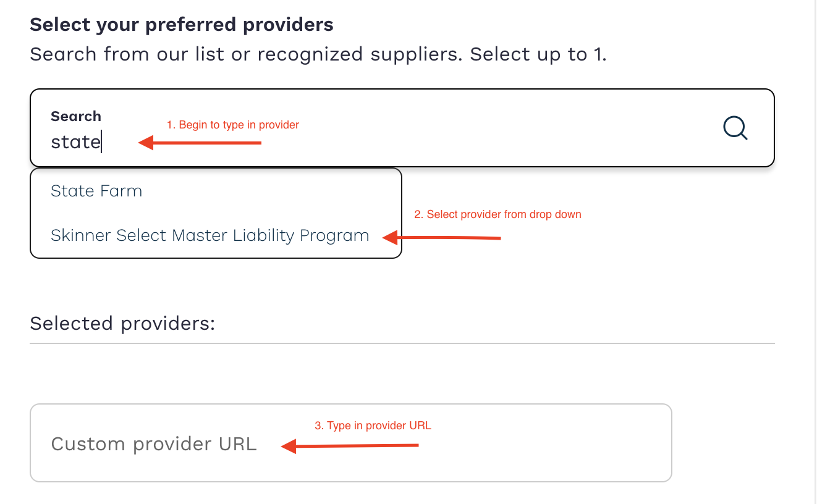
Task: Place cursor after the typed word 'state'
Action: 102,142
